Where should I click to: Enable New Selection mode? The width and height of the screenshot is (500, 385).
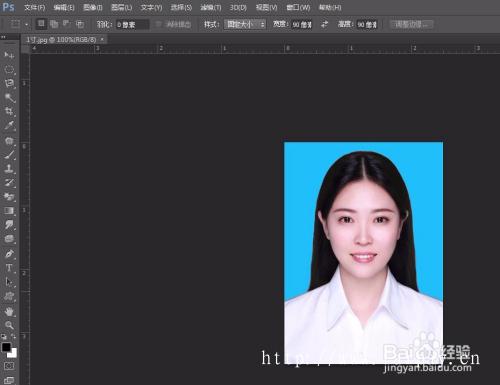41,24
